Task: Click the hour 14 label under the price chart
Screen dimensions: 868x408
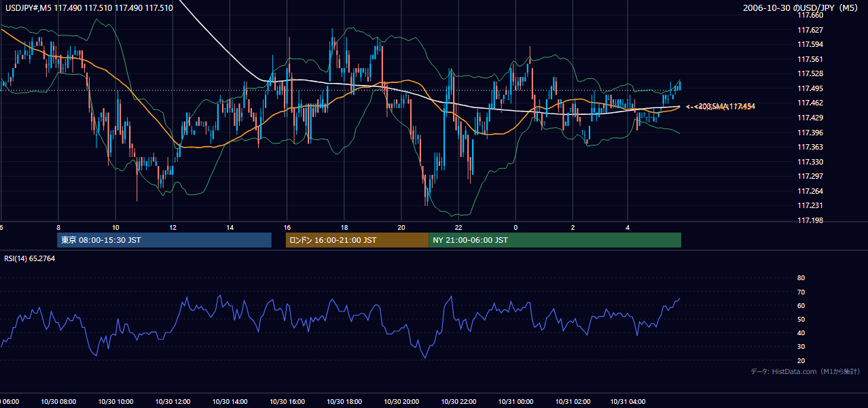Action: 230,227
